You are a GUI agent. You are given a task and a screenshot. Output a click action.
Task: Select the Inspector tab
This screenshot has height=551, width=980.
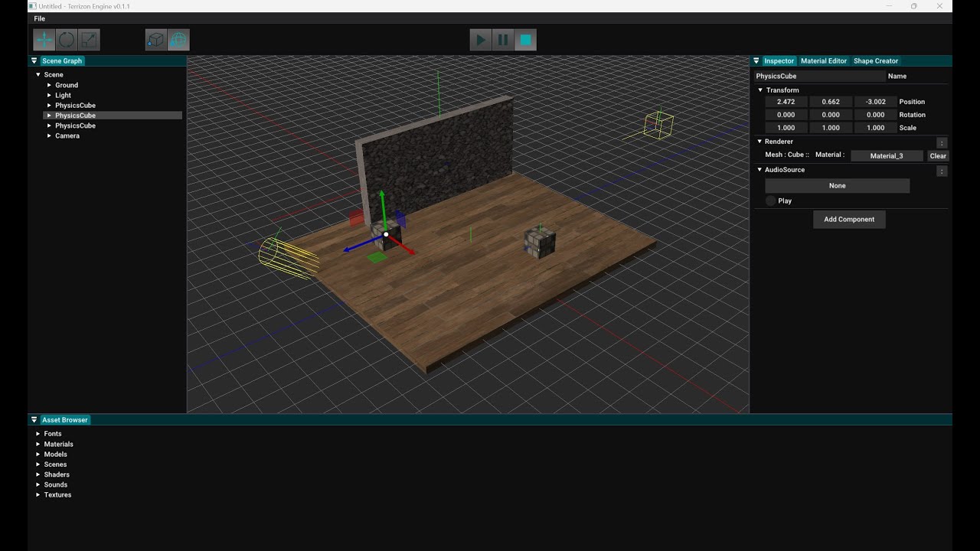coord(779,60)
